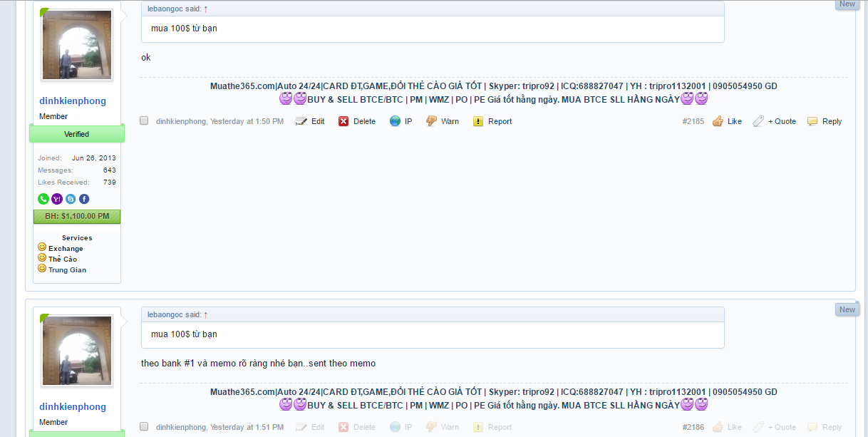Click the BH: $1,100.00 PM button
This screenshot has width=868, height=437.
tap(77, 216)
